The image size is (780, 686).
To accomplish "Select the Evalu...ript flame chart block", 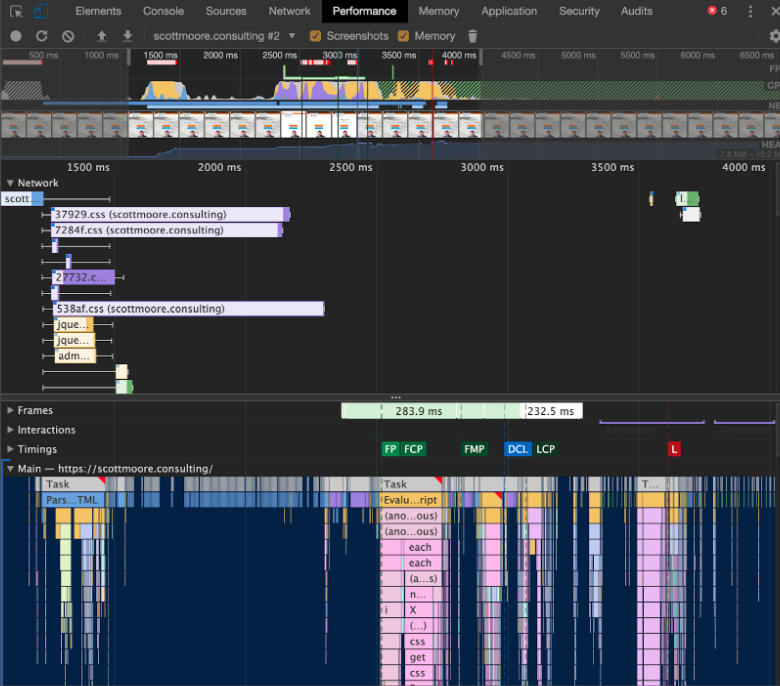I will coord(411,499).
